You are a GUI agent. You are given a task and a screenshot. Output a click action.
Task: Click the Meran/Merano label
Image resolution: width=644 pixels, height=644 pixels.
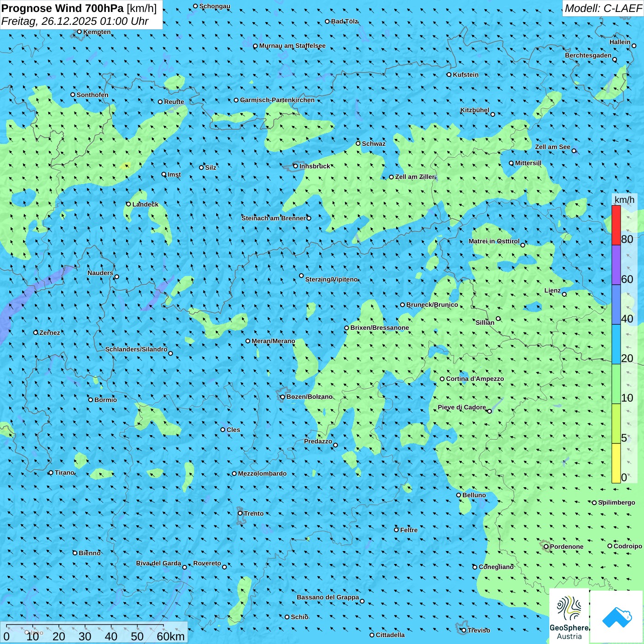[x=273, y=341]
